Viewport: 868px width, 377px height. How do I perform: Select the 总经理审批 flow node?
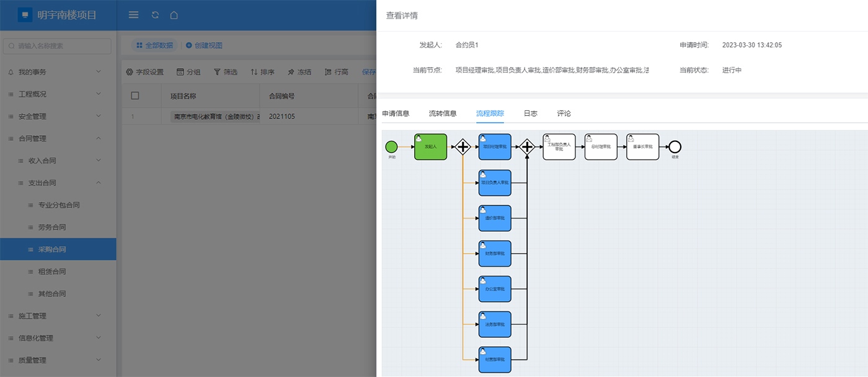pos(601,147)
